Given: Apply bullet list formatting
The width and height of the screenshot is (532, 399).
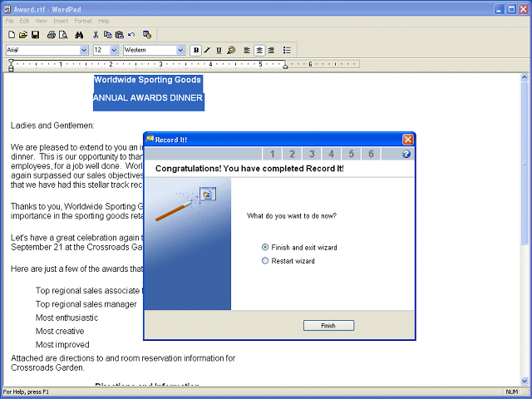Looking at the screenshot, I should 287,50.
